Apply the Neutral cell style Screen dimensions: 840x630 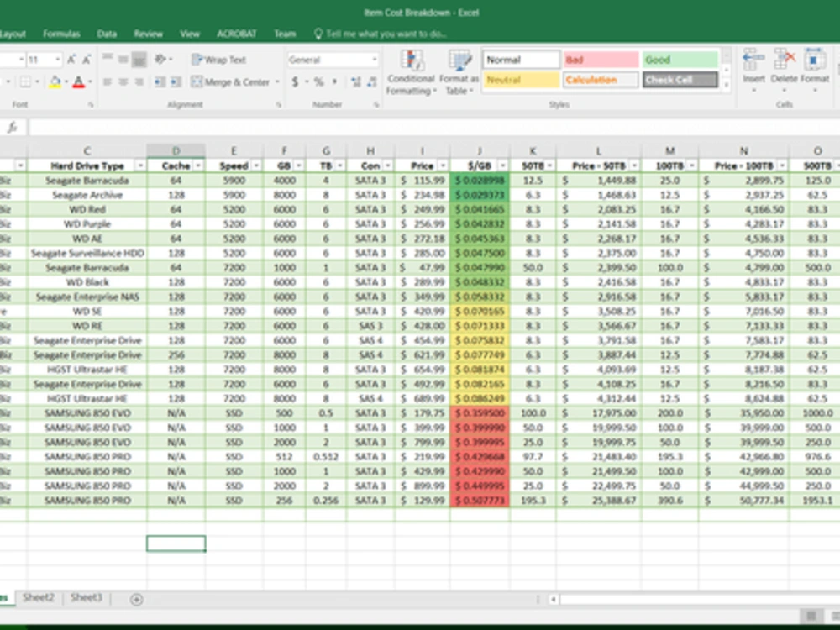(521, 80)
